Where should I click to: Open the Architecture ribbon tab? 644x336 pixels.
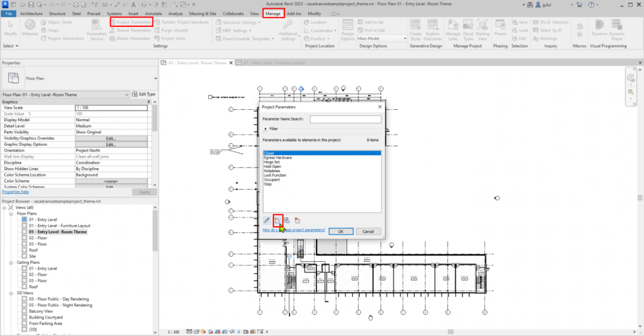click(x=31, y=14)
